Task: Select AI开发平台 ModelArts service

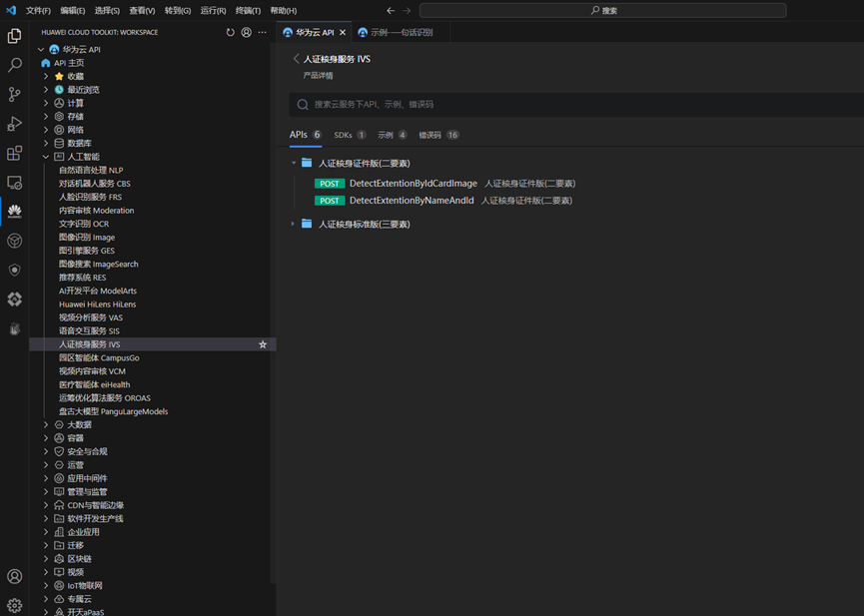Action: pyautogui.click(x=98, y=291)
